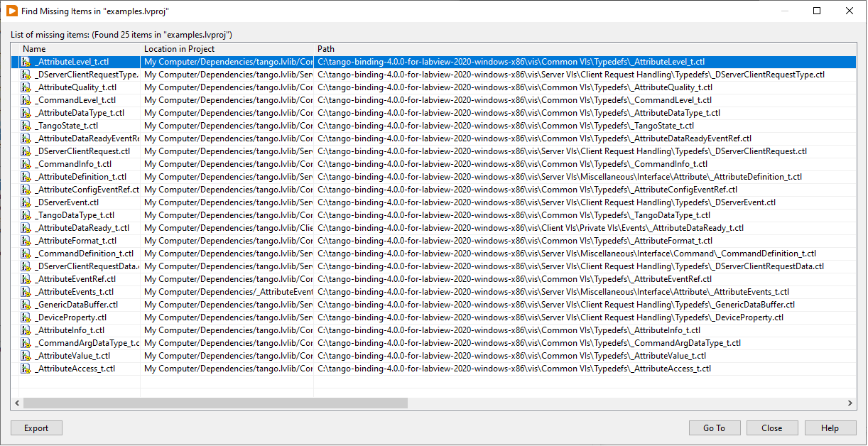Click the file icon beside _AttributeDataType_t.ctl
This screenshot has height=446, width=868.
(26, 113)
